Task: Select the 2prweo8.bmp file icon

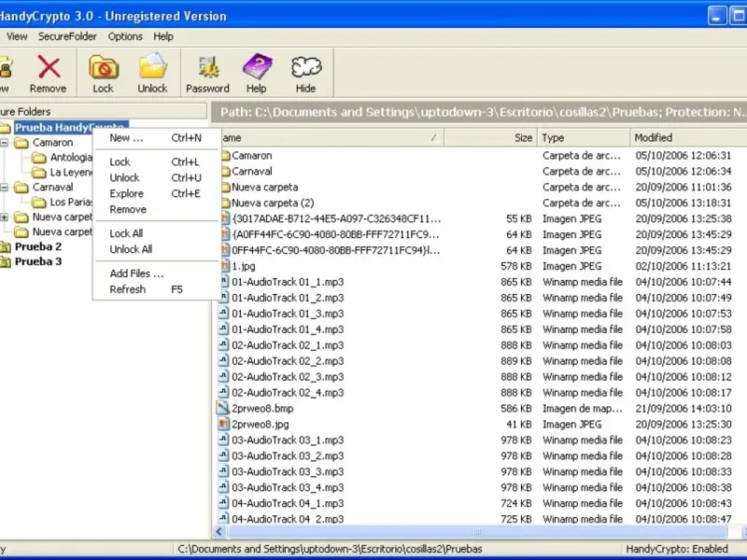Action: coord(223,409)
